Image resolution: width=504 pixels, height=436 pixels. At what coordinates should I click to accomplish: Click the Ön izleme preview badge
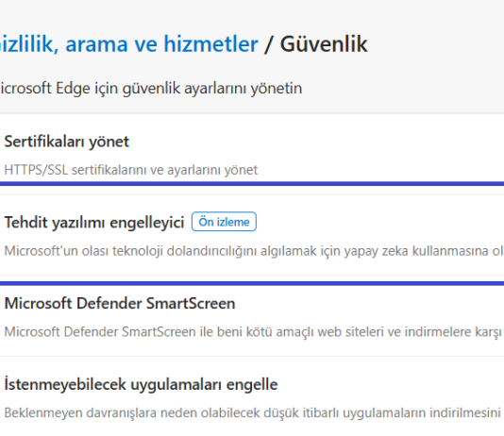point(224,222)
